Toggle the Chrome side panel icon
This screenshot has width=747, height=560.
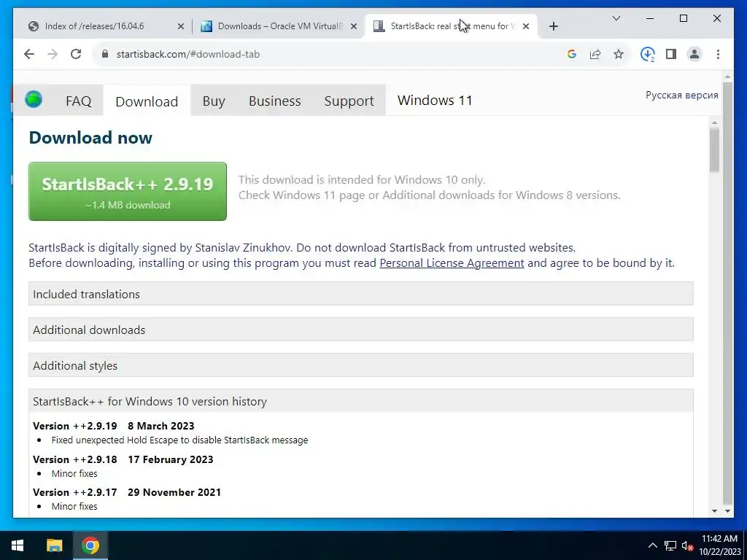point(671,54)
